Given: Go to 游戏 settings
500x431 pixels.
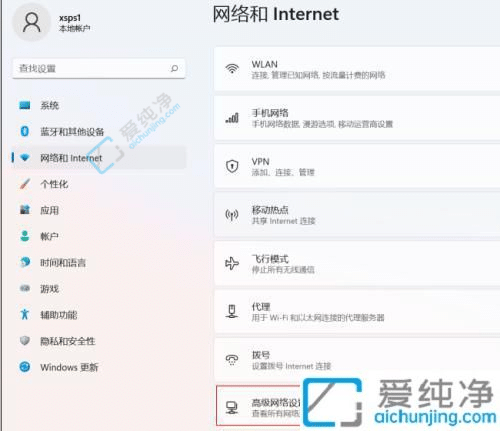Looking at the screenshot, I should pos(99,288).
